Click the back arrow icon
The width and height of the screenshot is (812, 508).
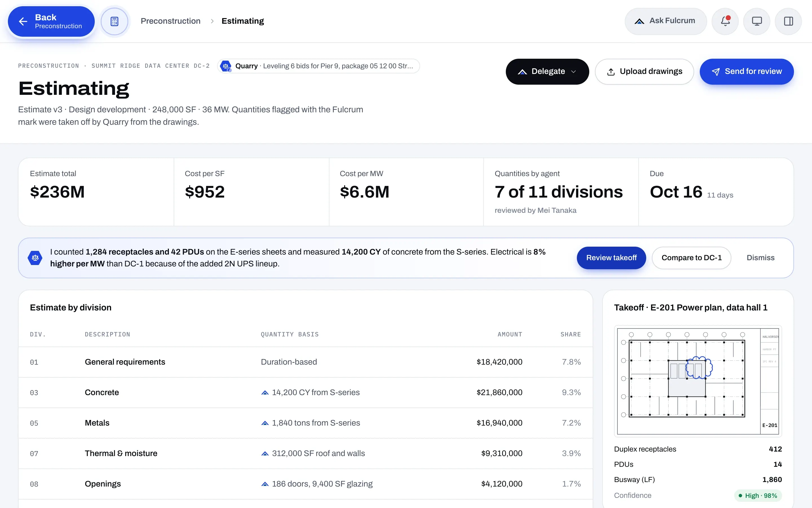pos(23,21)
